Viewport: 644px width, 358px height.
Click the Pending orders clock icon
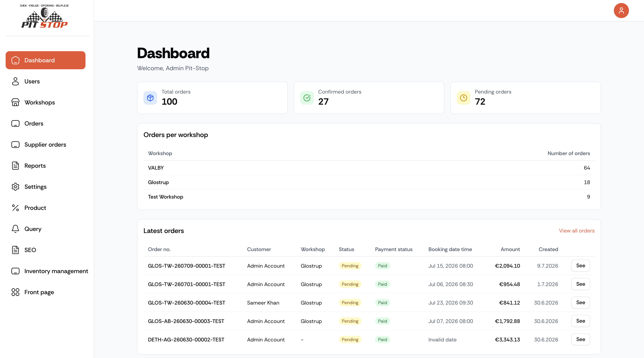[x=463, y=98]
